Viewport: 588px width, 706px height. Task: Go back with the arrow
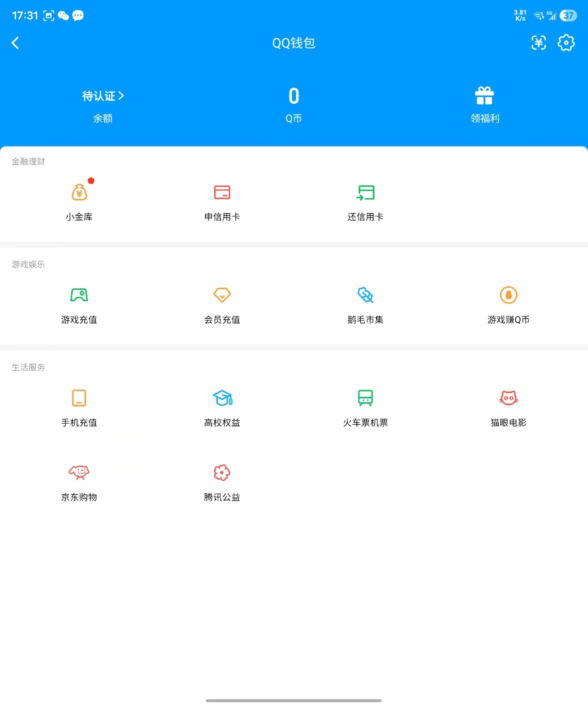tap(16, 42)
